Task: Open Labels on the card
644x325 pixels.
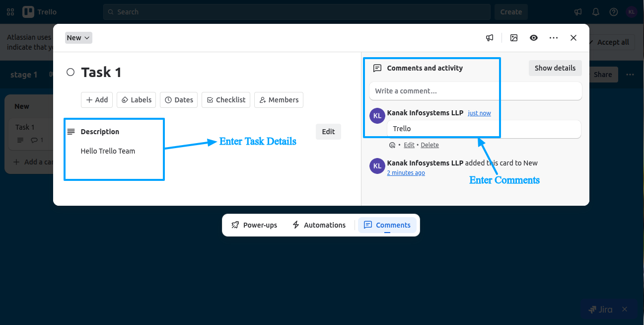Action: point(137,100)
